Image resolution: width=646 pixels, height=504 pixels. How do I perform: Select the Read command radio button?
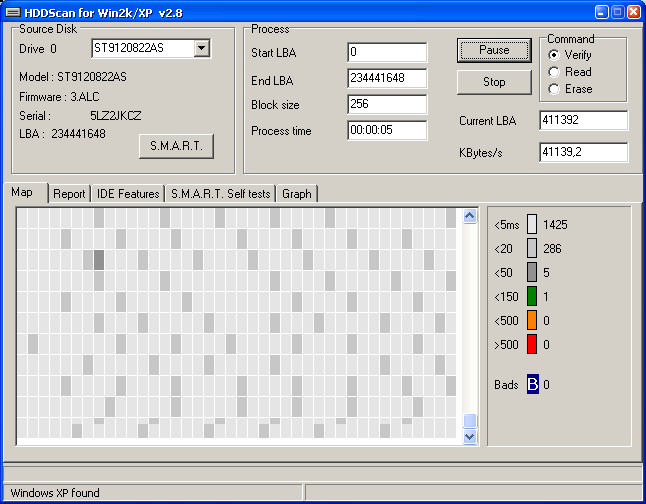click(x=554, y=72)
